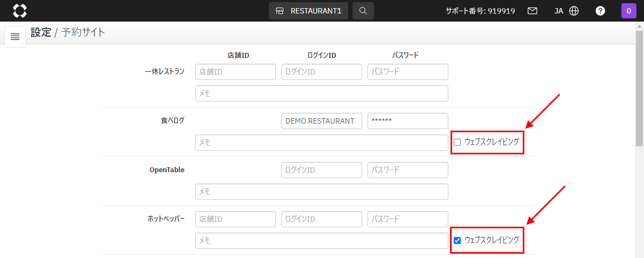Click the 一休レストラン パスワード field
The height and width of the screenshot is (258, 644).
click(x=408, y=72)
